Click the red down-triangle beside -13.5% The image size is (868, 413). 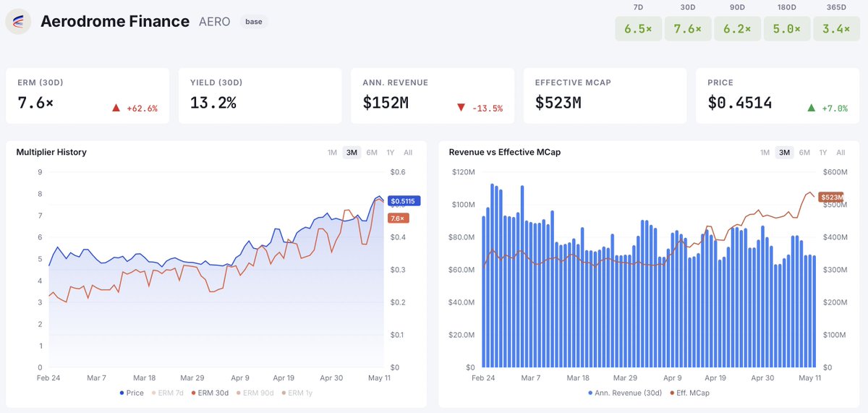(461, 108)
